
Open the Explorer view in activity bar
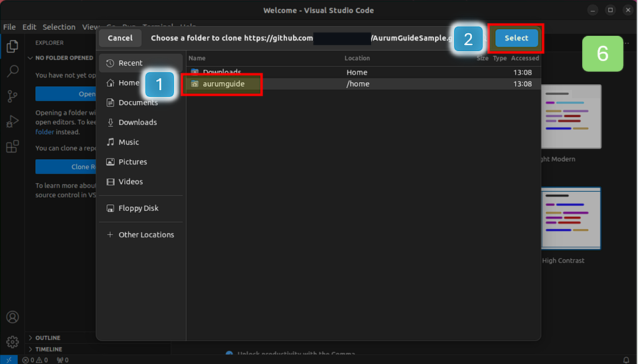[x=12, y=46]
